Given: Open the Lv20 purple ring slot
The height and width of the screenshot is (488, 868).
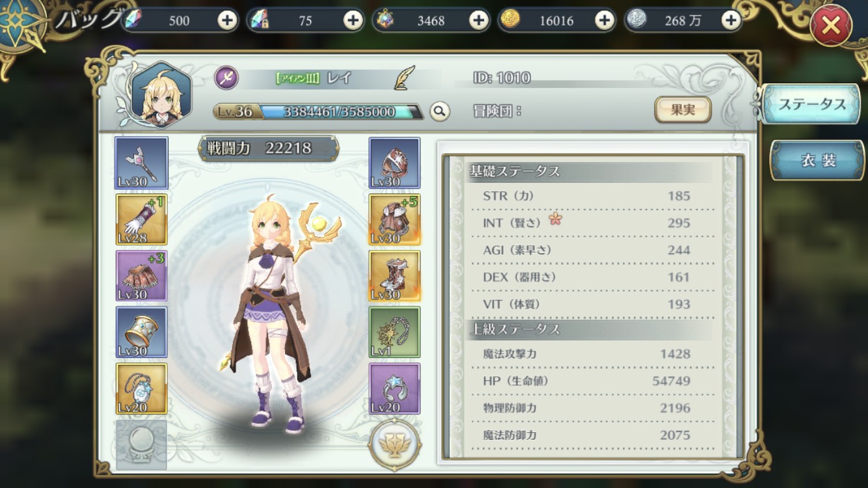Looking at the screenshot, I should (394, 389).
